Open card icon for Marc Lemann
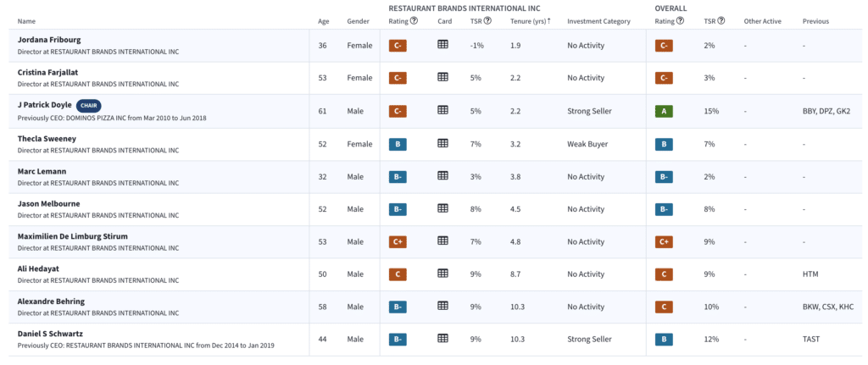Screen dimensions: 868x365 442,176
